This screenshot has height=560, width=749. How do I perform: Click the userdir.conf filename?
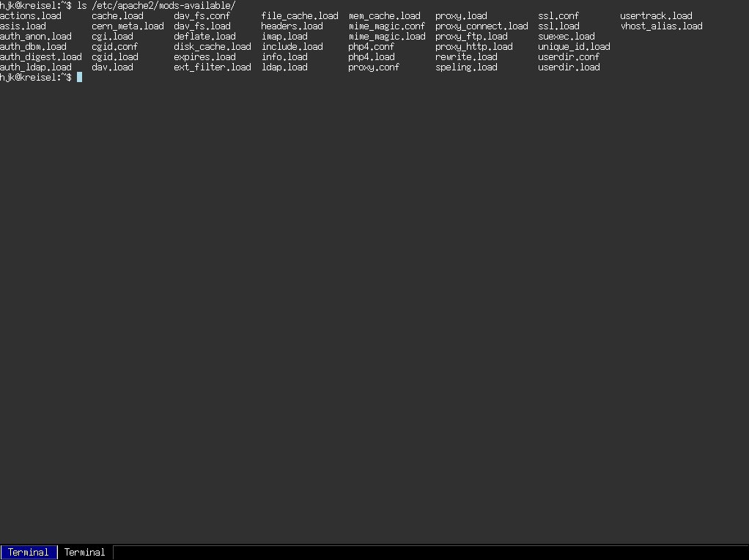pos(569,56)
